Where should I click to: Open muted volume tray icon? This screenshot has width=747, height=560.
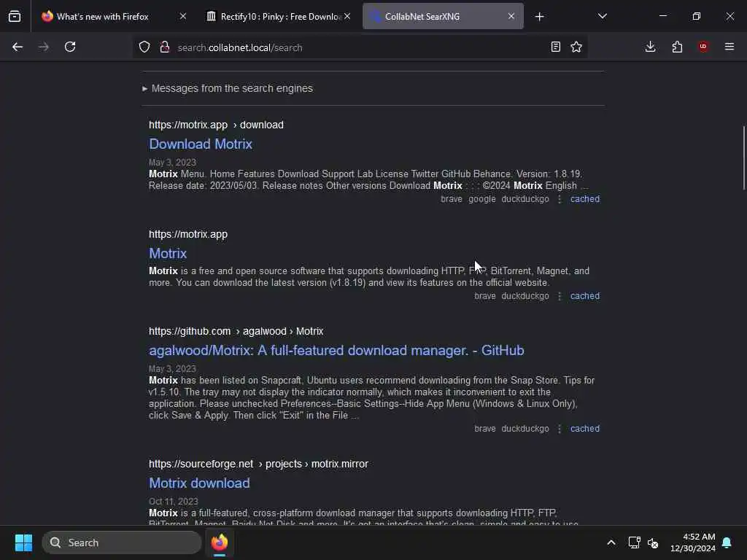click(653, 542)
